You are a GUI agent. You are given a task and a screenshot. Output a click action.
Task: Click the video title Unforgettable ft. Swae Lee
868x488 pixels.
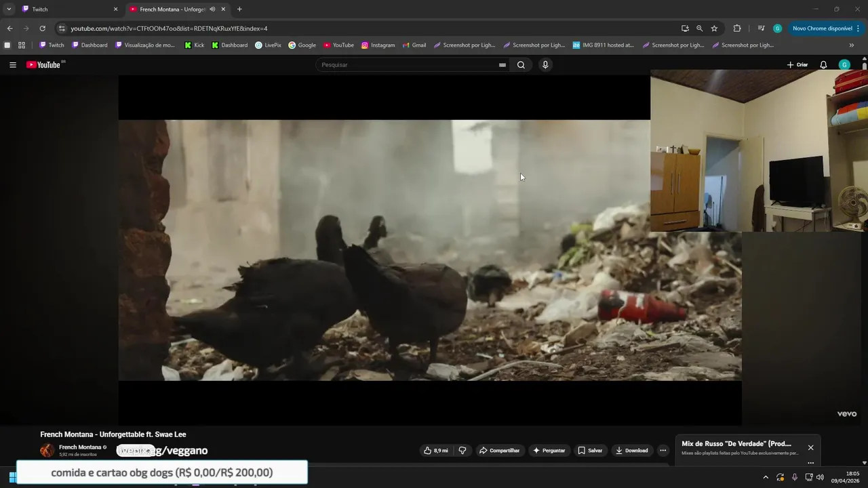coord(113,434)
